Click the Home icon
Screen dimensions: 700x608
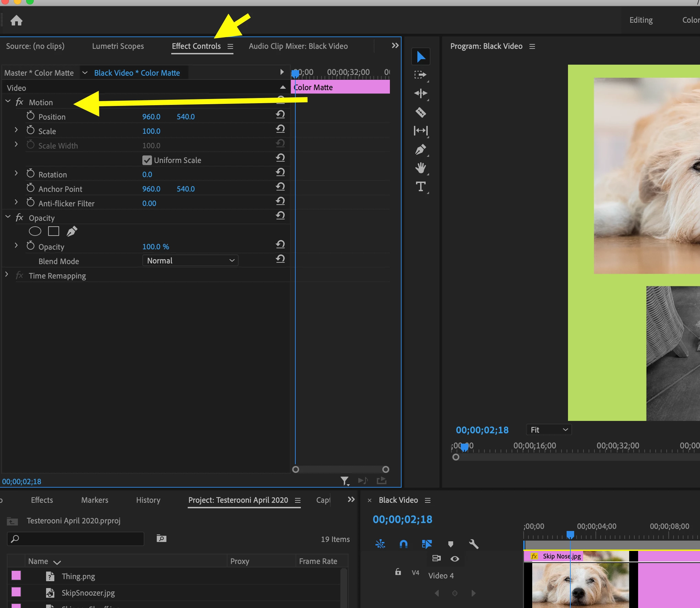pos(16,21)
